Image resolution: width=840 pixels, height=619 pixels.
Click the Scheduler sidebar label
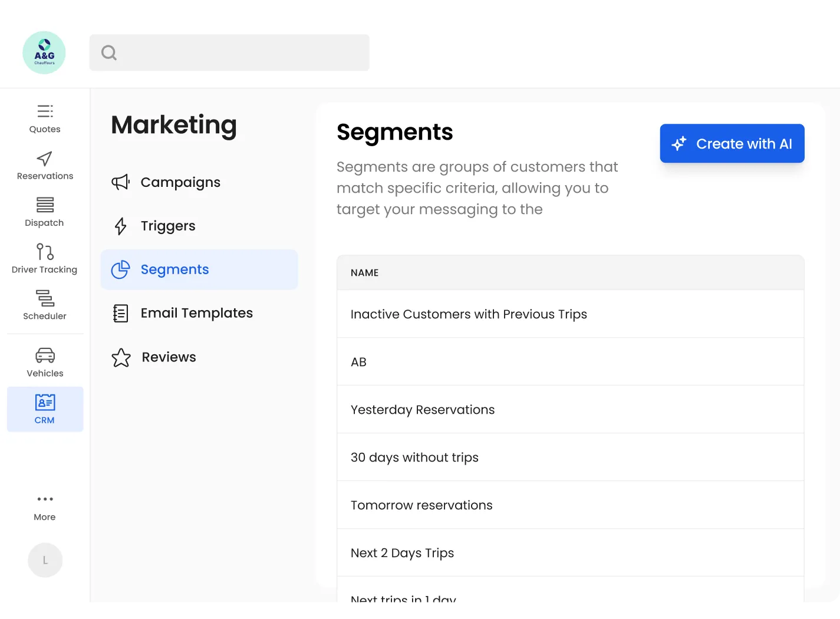[45, 316]
